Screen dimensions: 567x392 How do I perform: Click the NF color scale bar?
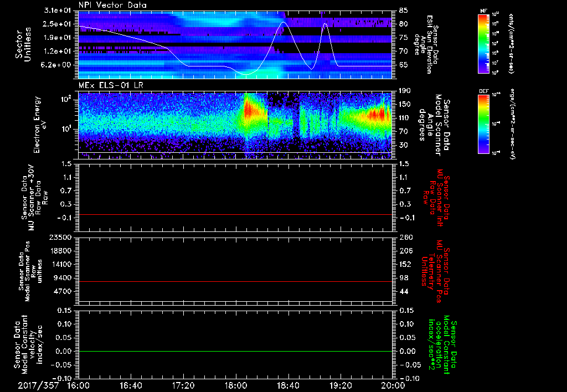[x=484, y=44]
